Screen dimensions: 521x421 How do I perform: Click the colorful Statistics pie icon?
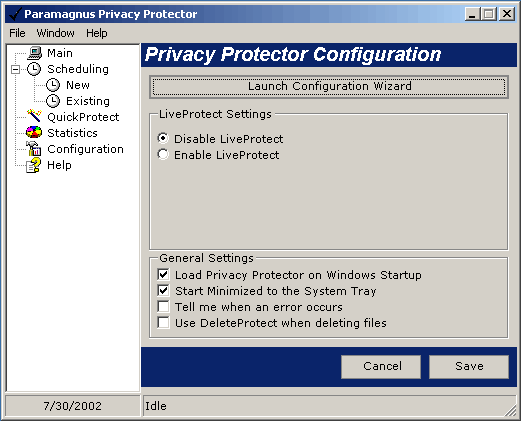point(34,132)
